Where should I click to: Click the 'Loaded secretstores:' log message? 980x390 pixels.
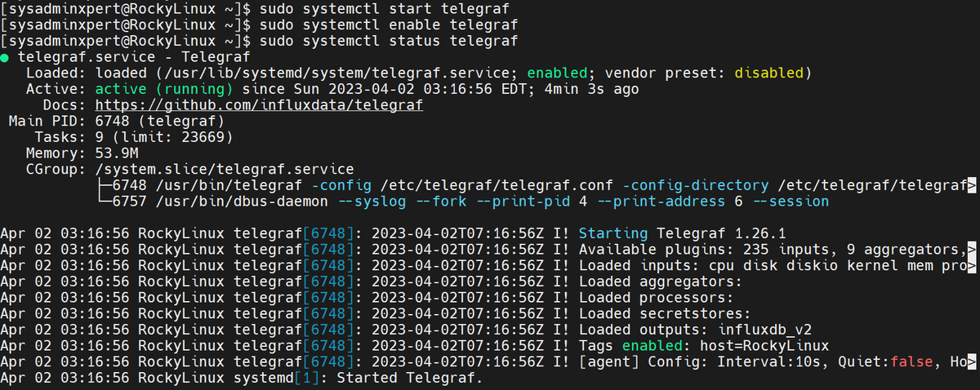pos(664,314)
